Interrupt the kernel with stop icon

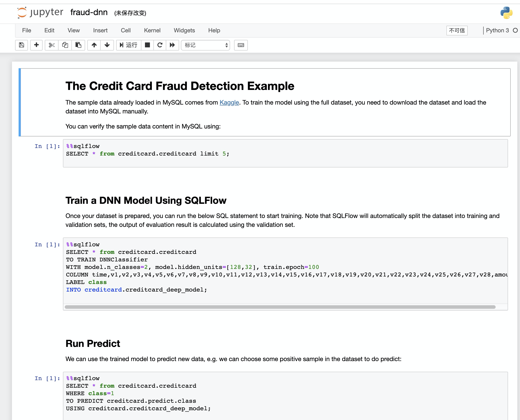click(x=147, y=45)
